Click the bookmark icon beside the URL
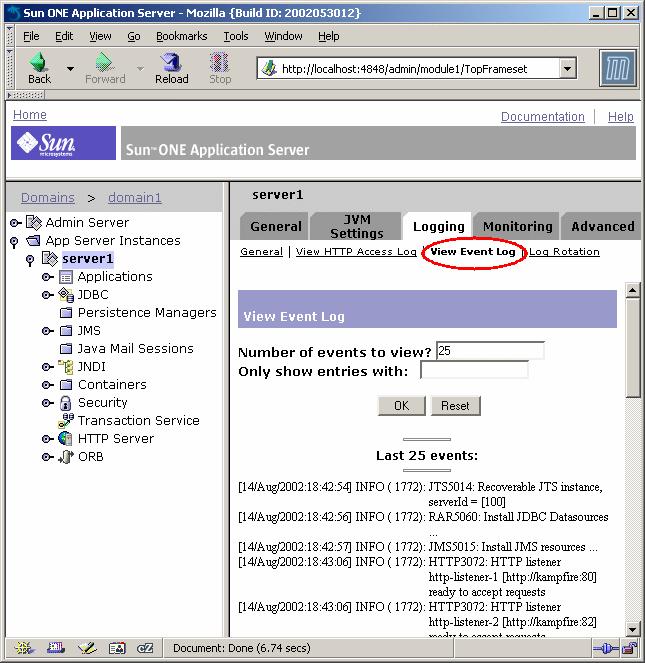The image size is (645, 663). (x=269, y=68)
